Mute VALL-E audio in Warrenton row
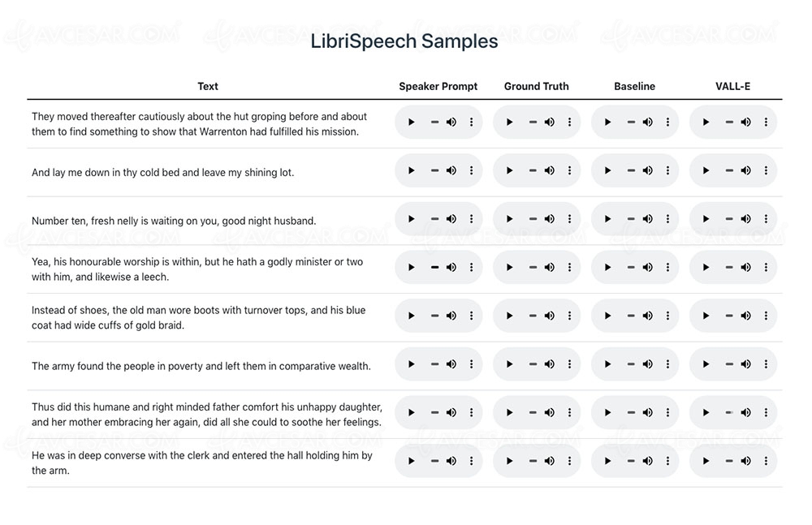This screenshot has width=812, height=525. coord(746,123)
